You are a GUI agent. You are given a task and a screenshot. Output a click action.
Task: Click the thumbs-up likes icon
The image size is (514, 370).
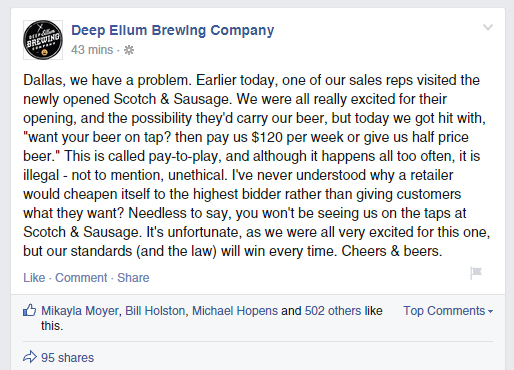coord(30,310)
